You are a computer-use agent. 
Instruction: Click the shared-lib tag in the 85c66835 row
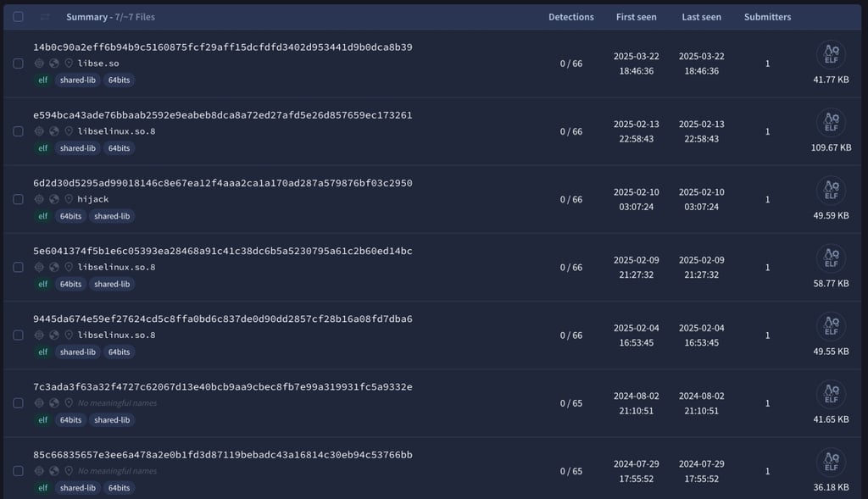click(x=77, y=488)
